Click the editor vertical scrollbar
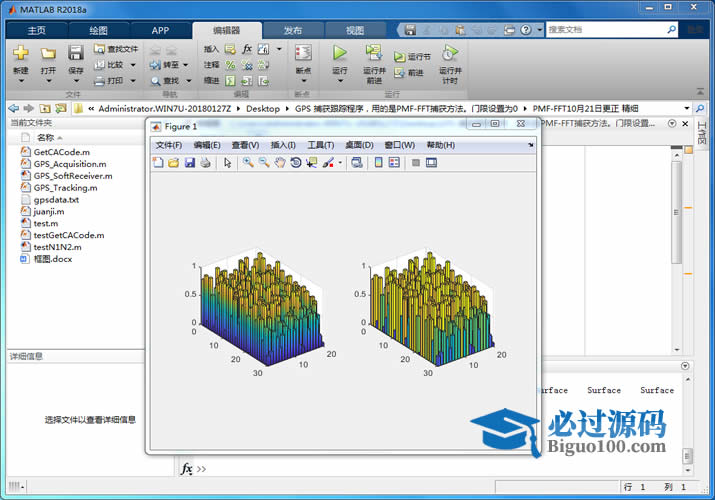The width and height of the screenshot is (715, 500). click(x=677, y=211)
